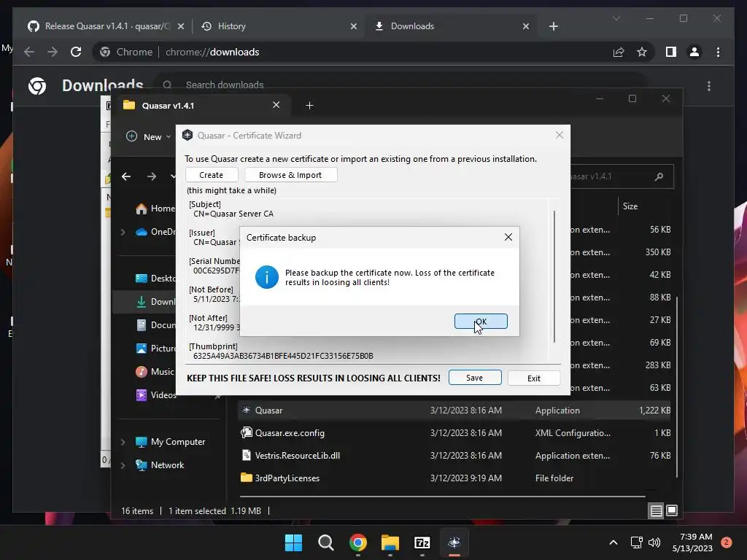Open 7-Zip from the taskbar
747x560 pixels.
point(422,542)
